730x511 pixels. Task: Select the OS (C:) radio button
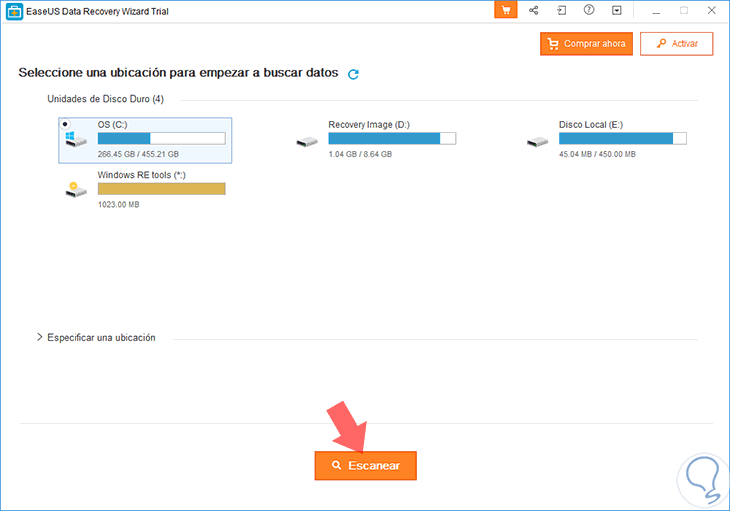[65, 124]
